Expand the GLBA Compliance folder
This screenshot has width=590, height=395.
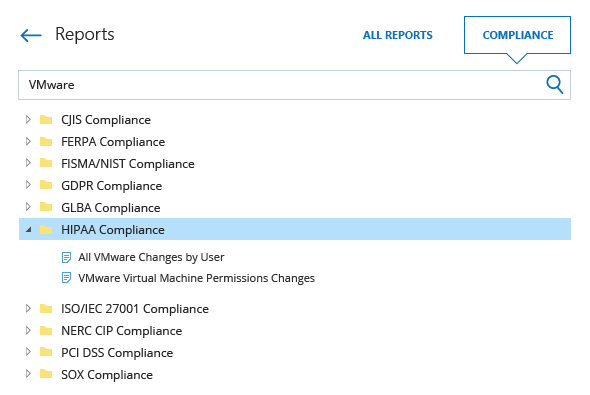(28, 207)
